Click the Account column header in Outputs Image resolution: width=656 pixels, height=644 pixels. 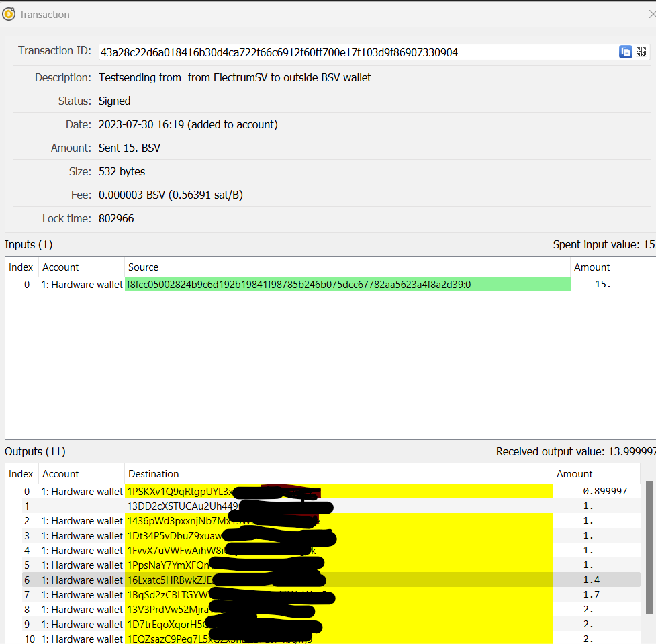coord(60,473)
